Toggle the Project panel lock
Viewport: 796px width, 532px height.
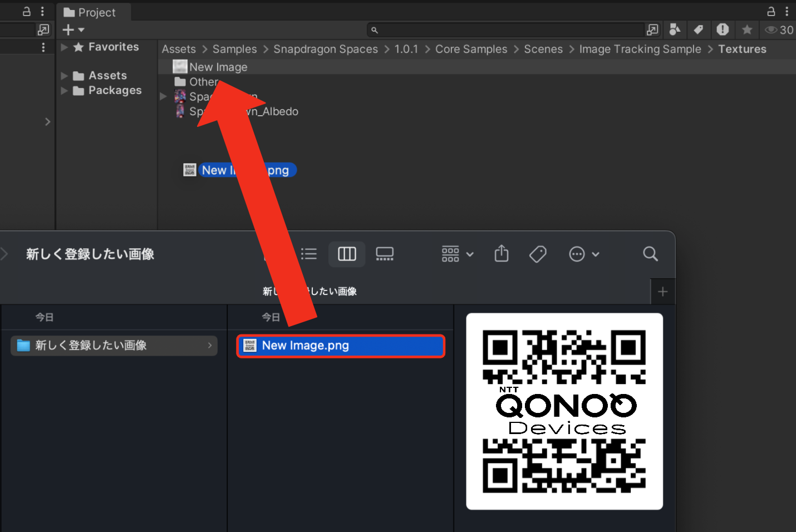[771, 12]
